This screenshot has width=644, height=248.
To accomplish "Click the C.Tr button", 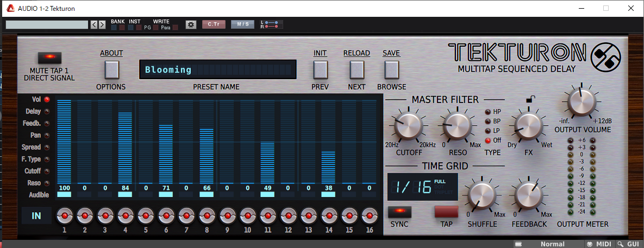I will (x=214, y=24).
